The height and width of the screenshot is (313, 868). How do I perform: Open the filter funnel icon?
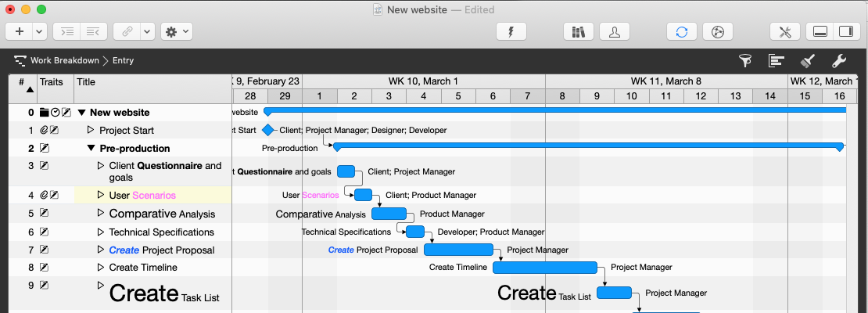tap(745, 60)
